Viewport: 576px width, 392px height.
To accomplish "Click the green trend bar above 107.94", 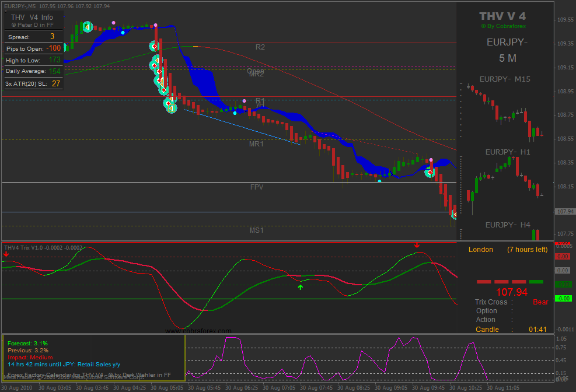I will pyautogui.click(x=536, y=282).
